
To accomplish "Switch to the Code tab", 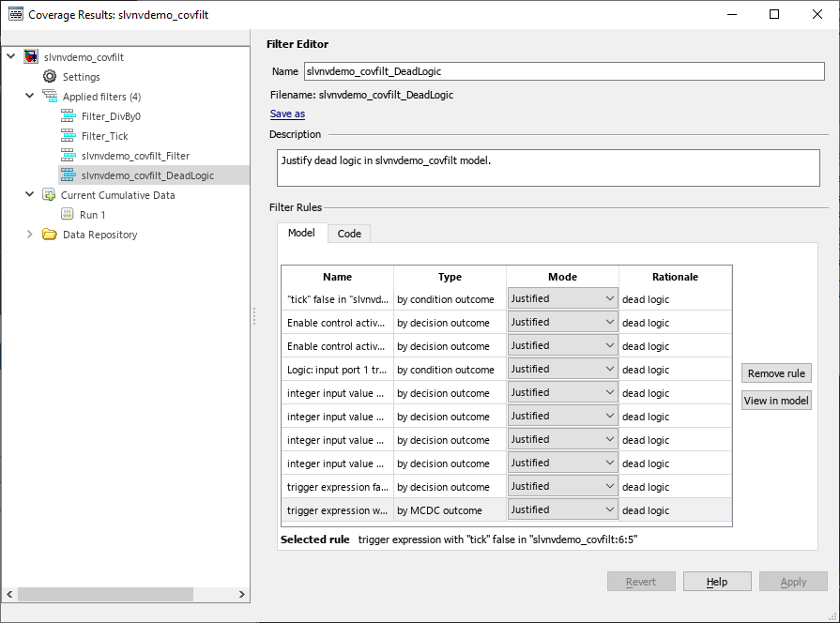I will click(348, 233).
